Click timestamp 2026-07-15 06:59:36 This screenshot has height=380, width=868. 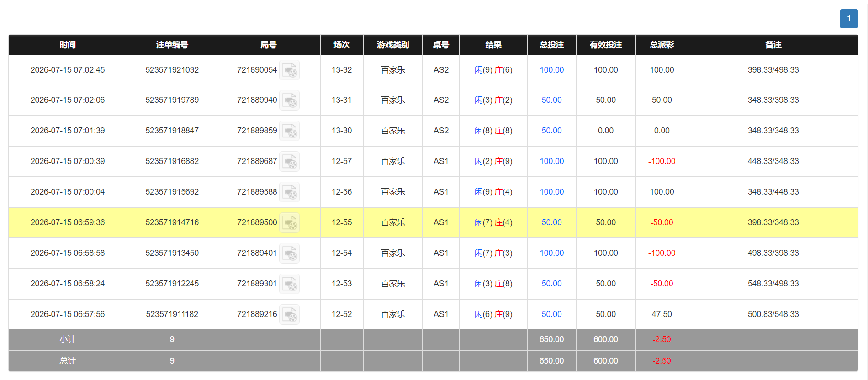pos(68,222)
